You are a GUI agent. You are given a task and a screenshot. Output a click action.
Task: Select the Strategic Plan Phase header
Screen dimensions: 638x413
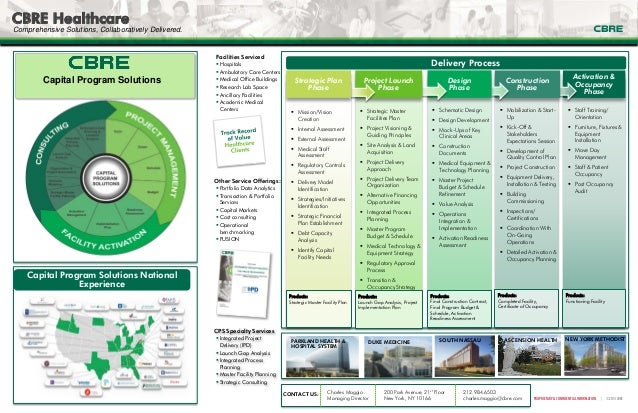click(x=318, y=84)
